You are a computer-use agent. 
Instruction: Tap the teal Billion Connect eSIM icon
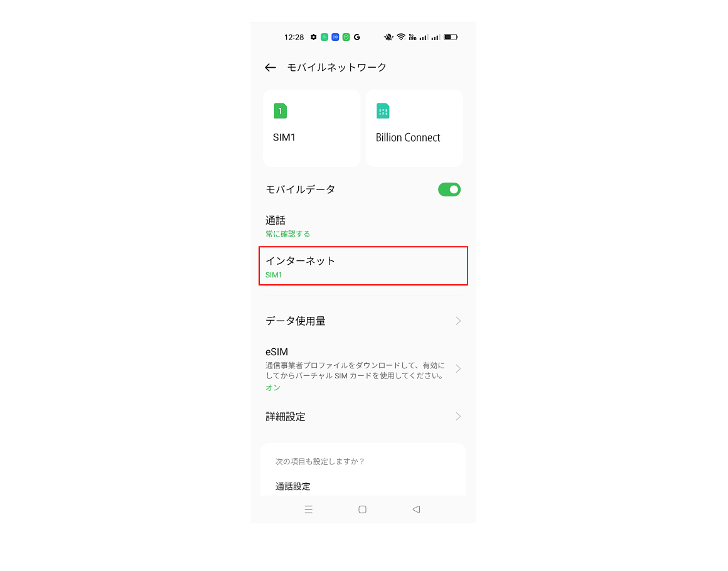point(383,111)
